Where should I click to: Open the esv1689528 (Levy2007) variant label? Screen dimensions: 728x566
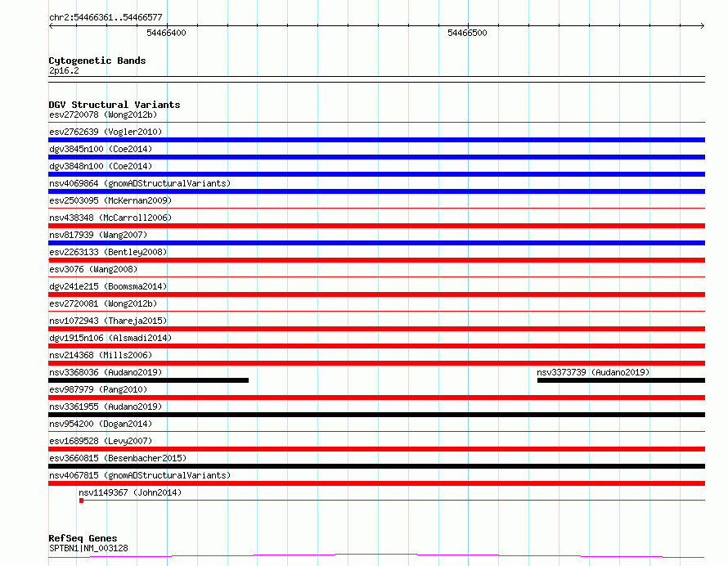click(101, 441)
